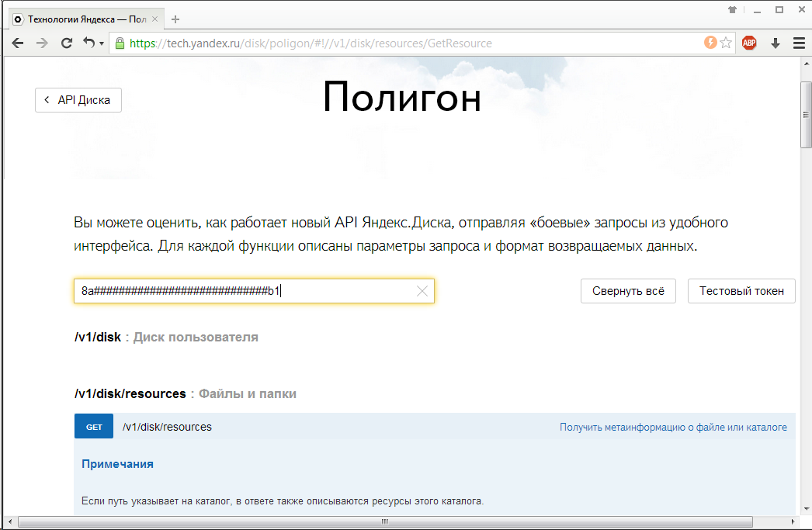Clear the token field with X
The image size is (812, 530).
(x=422, y=291)
